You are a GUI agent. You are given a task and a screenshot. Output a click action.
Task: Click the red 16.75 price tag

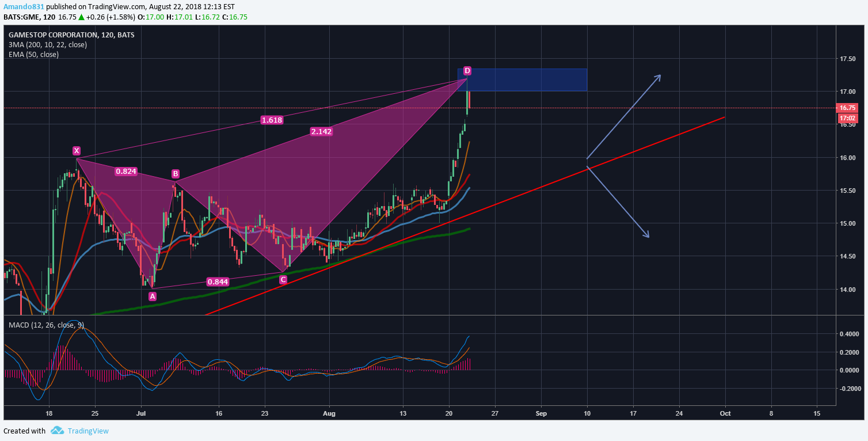coord(847,108)
